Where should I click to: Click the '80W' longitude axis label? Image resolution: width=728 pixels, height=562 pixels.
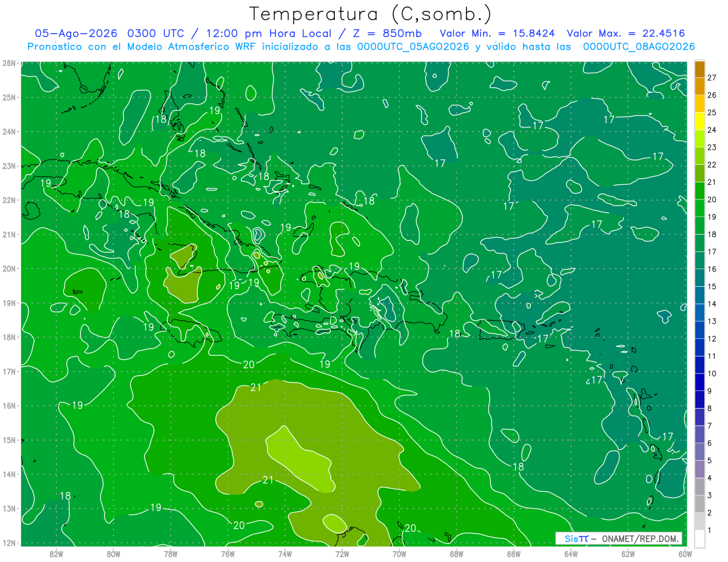point(113,554)
